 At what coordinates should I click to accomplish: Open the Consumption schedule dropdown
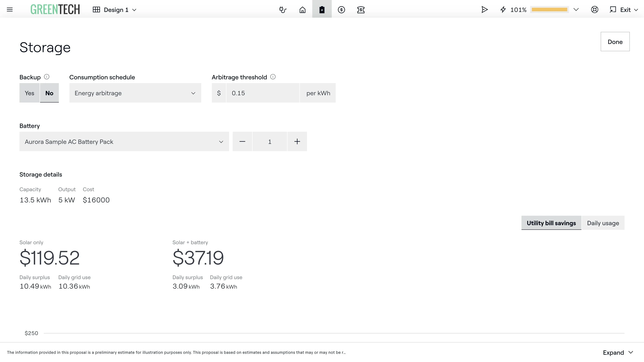135,93
